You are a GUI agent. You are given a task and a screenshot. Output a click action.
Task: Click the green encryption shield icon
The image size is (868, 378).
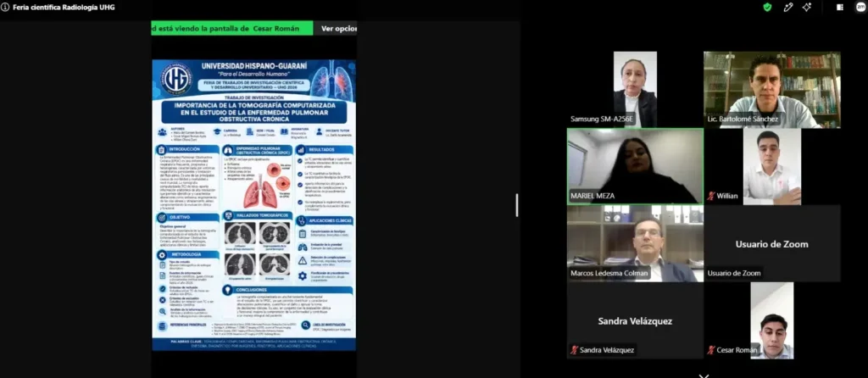767,7
